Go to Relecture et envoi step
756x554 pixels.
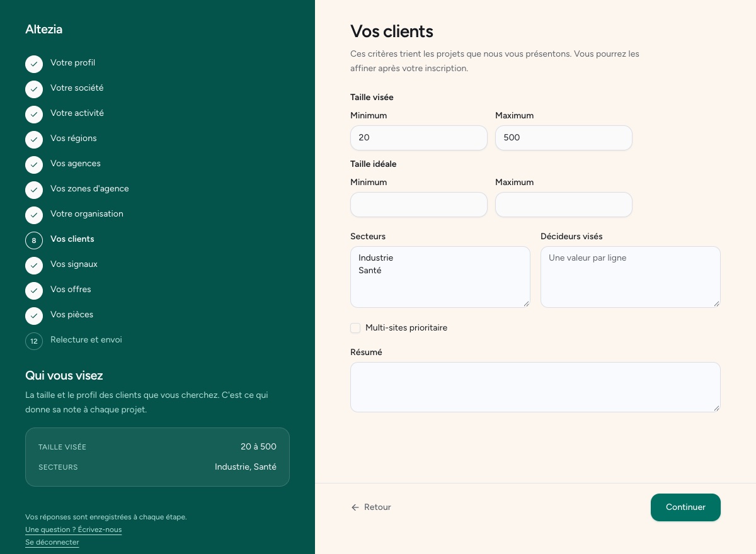[x=86, y=340]
